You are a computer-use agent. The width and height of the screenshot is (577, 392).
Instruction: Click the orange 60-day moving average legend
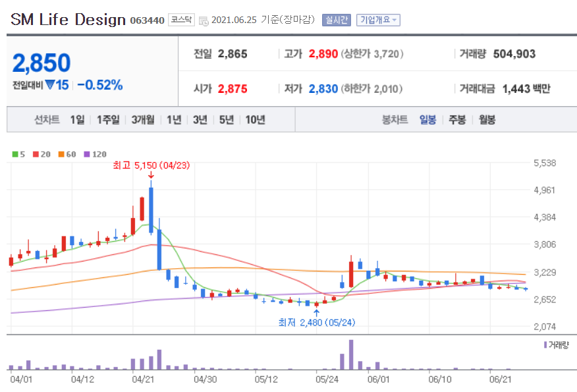click(x=67, y=154)
